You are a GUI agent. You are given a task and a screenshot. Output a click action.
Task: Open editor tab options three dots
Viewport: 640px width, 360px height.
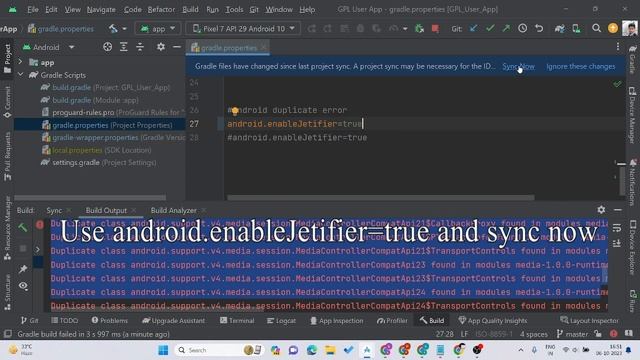click(618, 47)
